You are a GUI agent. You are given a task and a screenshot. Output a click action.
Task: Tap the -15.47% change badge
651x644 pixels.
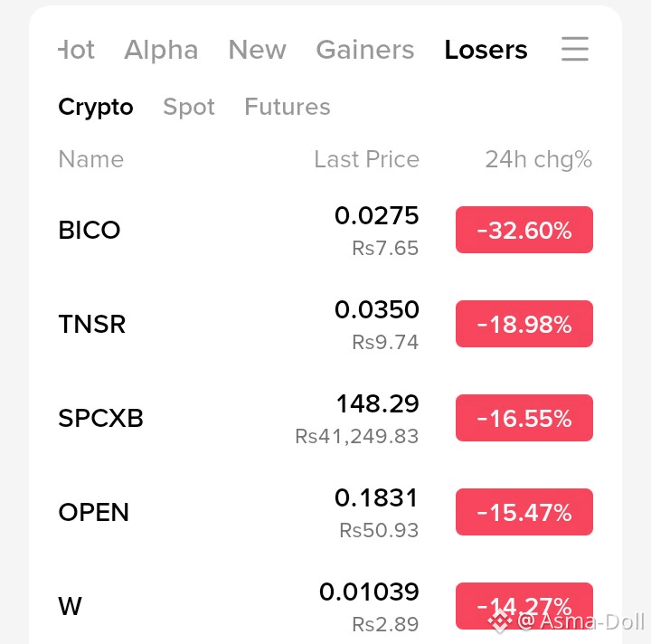click(524, 512)
